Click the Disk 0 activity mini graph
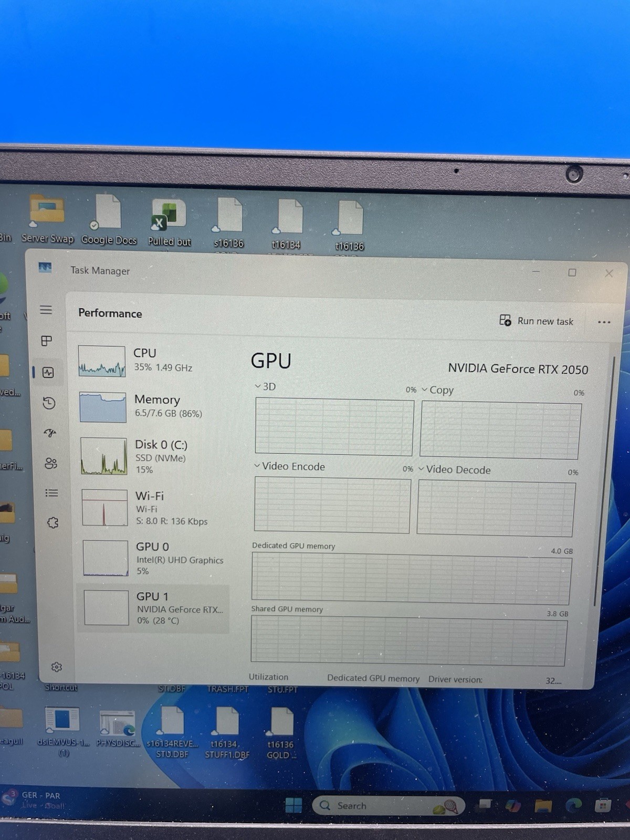Screen dimensions: 630x840 [x=104, y=456]
